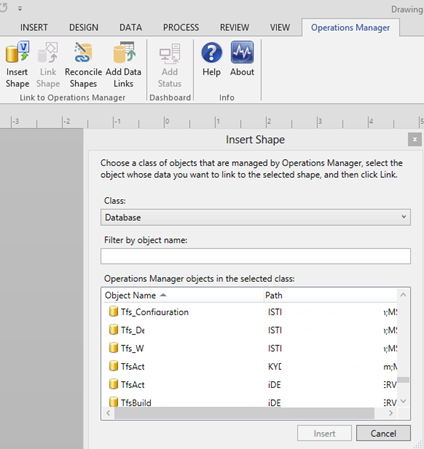Screen dimensions: 424x449
Task: Select the TfsAct row with KY path
Action: tap(250, 366)
